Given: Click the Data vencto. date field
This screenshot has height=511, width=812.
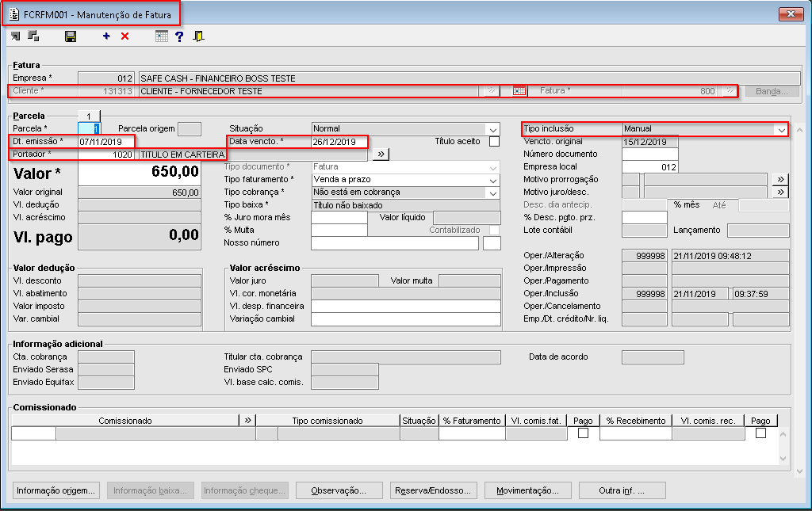Looking at the screenshot, I should point(339,142).
